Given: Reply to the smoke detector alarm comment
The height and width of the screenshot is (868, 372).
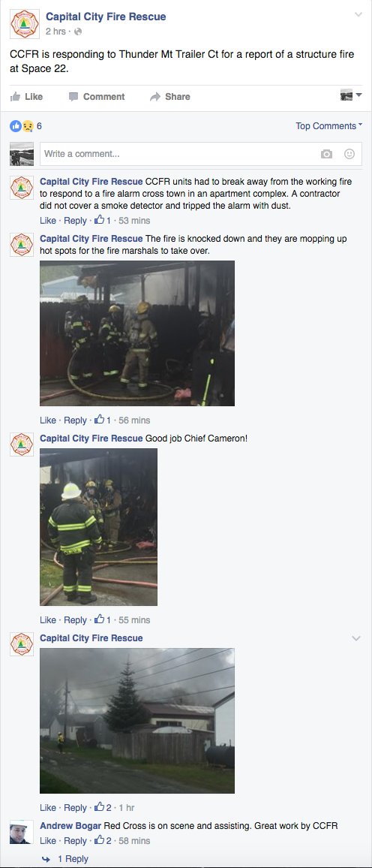Looking at the screenshot, I should tap(75, 220).
